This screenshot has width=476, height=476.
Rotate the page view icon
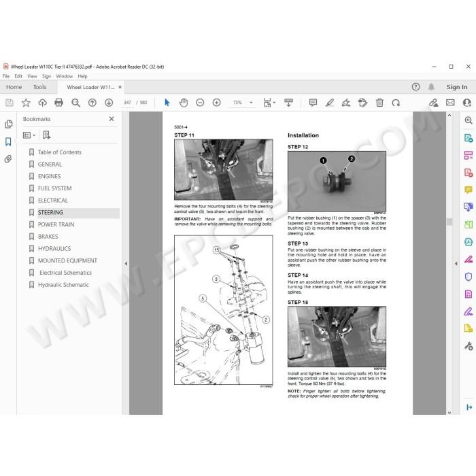396,103
